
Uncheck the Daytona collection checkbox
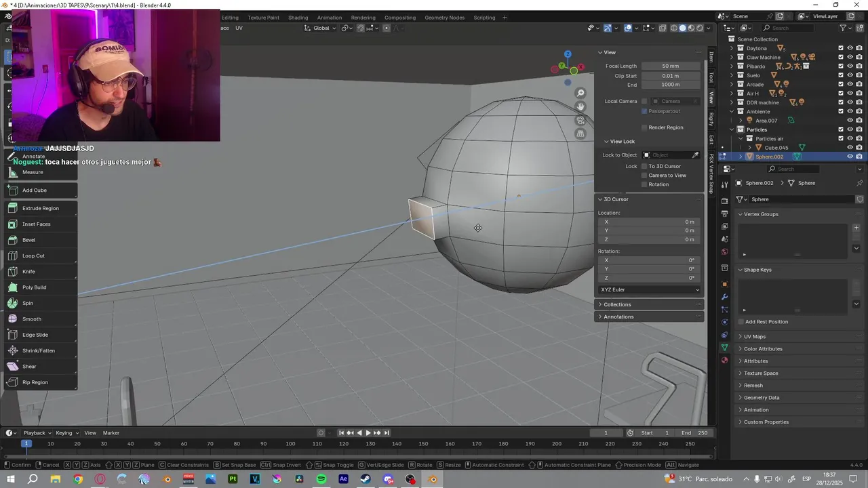click(x=841, y=48)
